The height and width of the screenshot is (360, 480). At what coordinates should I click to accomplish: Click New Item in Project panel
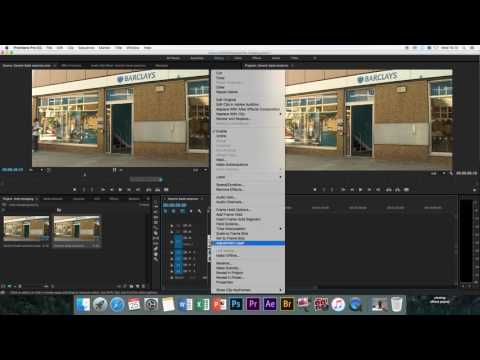pos(138,286)
